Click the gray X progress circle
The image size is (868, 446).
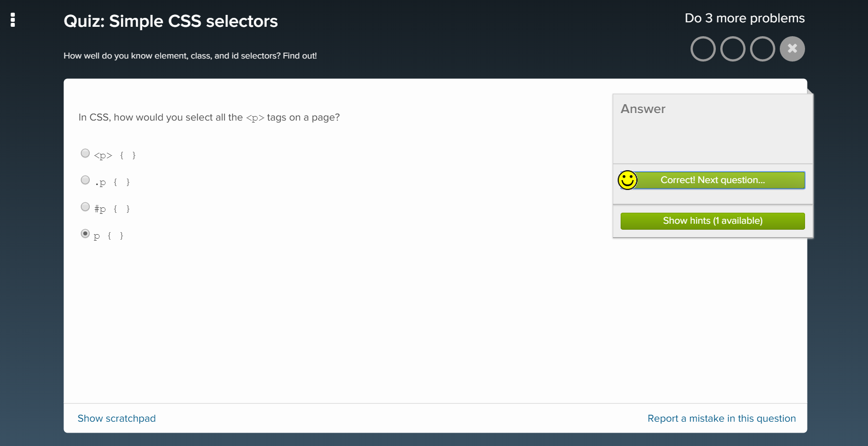pyautogui.click(x=792, y=49)
